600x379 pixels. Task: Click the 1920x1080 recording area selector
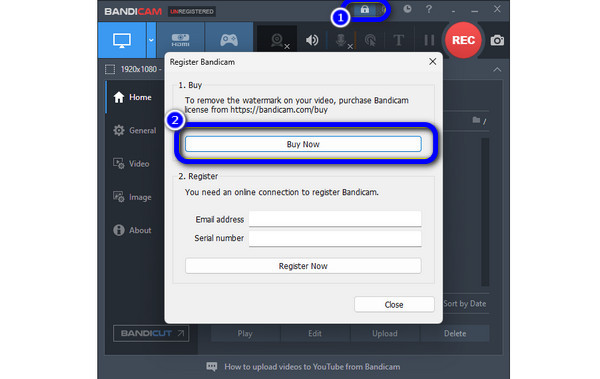[x=134, y=69]
